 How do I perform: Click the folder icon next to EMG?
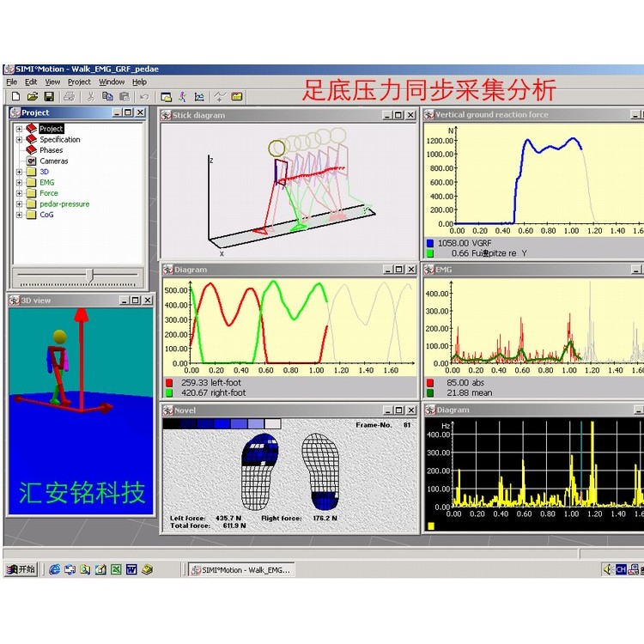(32, 182)
